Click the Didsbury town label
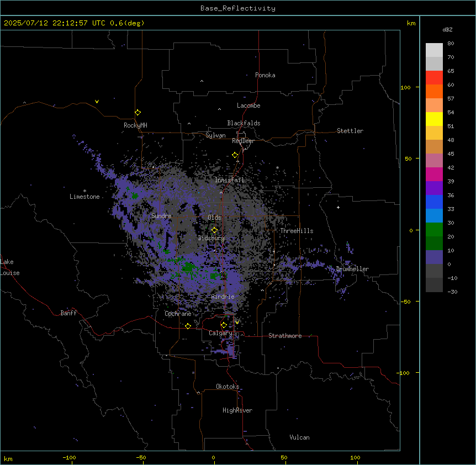Screen dimensions: 476x465 [x=211, y=238]
